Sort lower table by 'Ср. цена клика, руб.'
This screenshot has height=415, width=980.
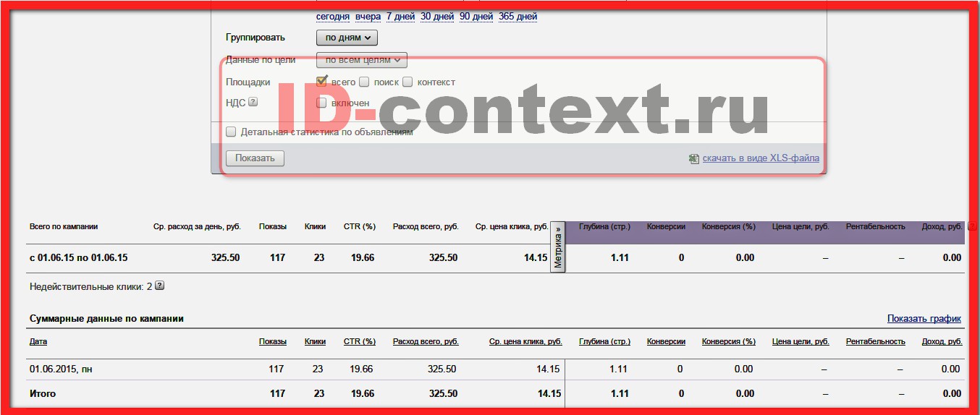coord(525,341)
